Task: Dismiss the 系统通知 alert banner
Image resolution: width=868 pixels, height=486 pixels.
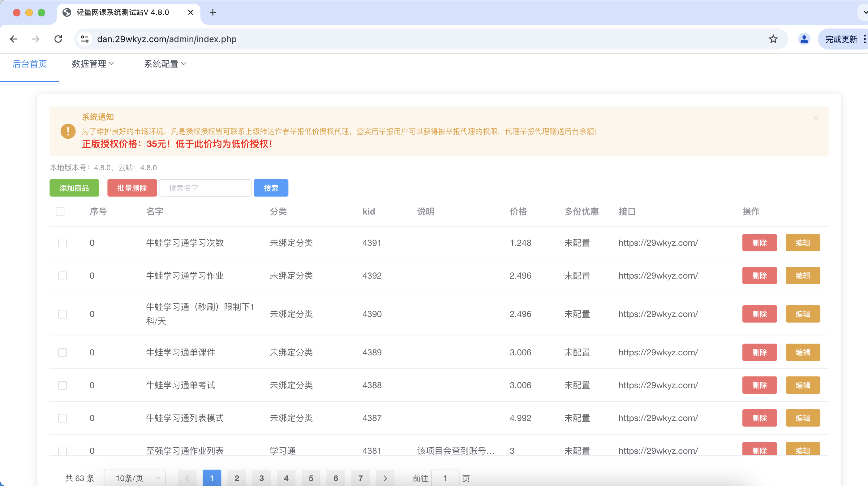Action: click(x=816, y=118)
